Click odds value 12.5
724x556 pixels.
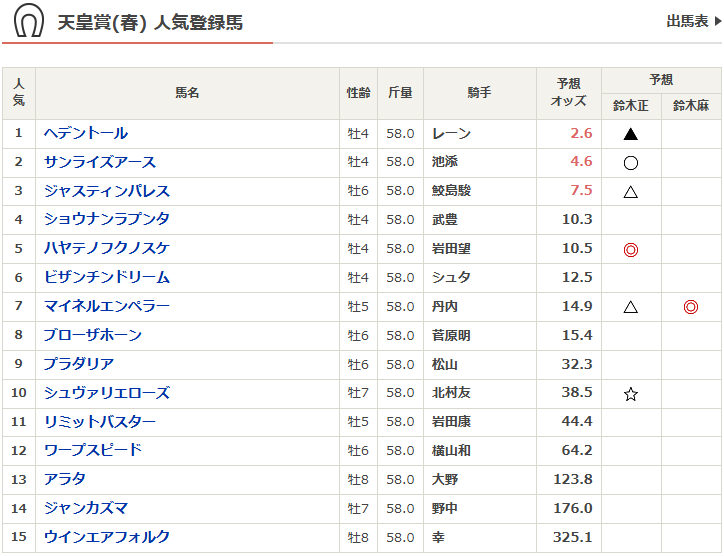click(x=577, y=277)
